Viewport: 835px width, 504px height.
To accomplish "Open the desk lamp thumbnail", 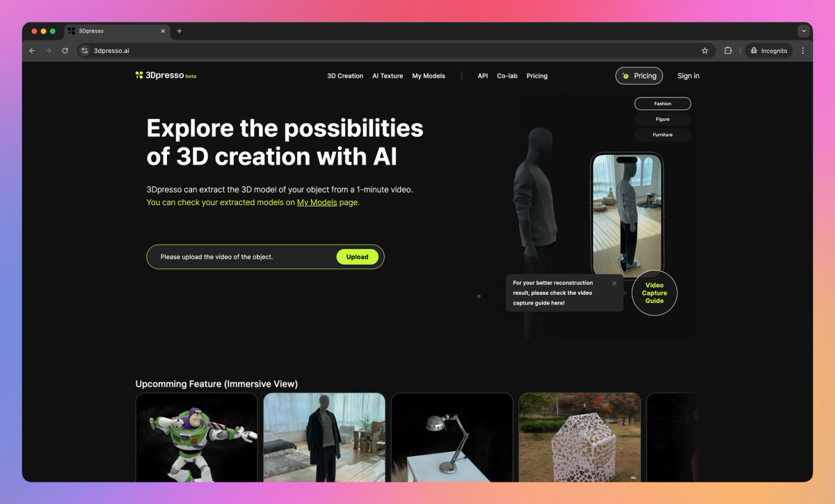I will [x=452, y=437].
